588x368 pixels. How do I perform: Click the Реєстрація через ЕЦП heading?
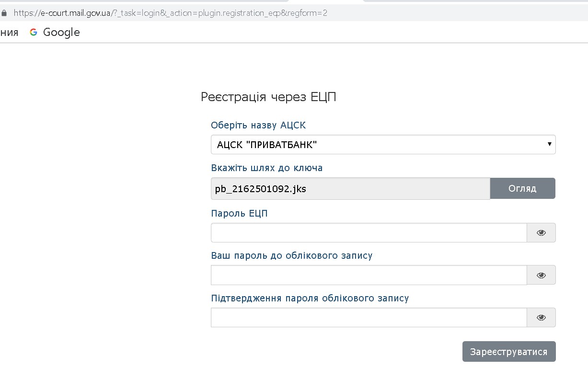pyautogui.click(x=268, y=97)
